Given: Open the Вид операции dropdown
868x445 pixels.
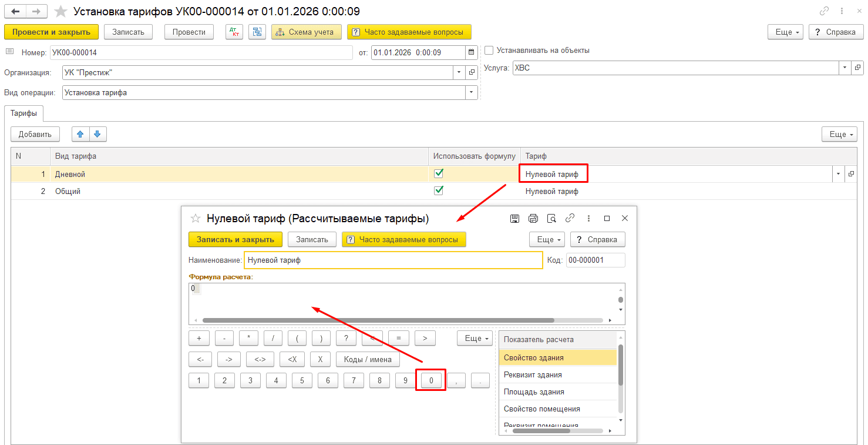Looking at the screenshot, I should pos(471,92).
